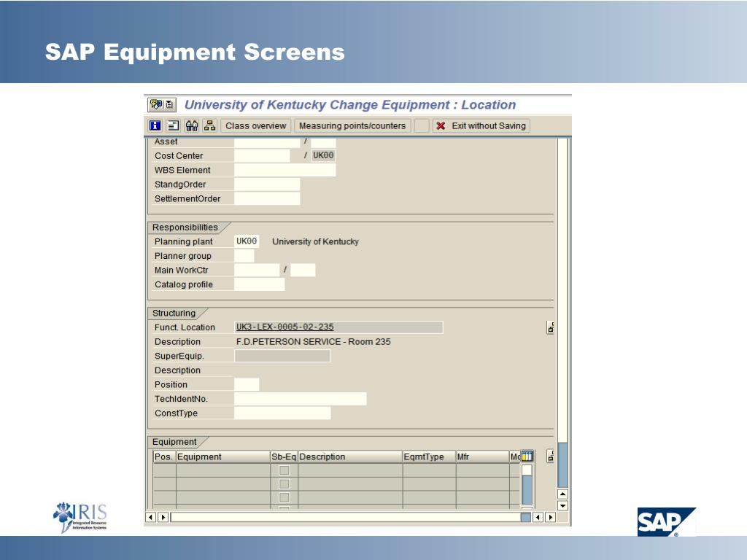Click the ConstType input field
This screenshot has height=560, width=747.
[282, 413]
